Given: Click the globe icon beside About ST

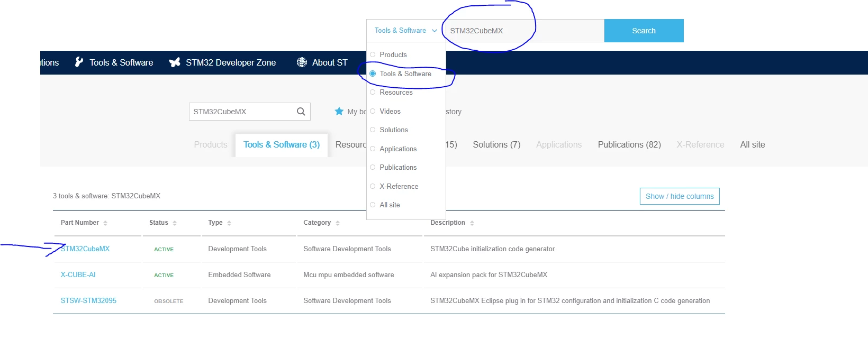Looking at the screenshot, I should click(x=302, y=62).
